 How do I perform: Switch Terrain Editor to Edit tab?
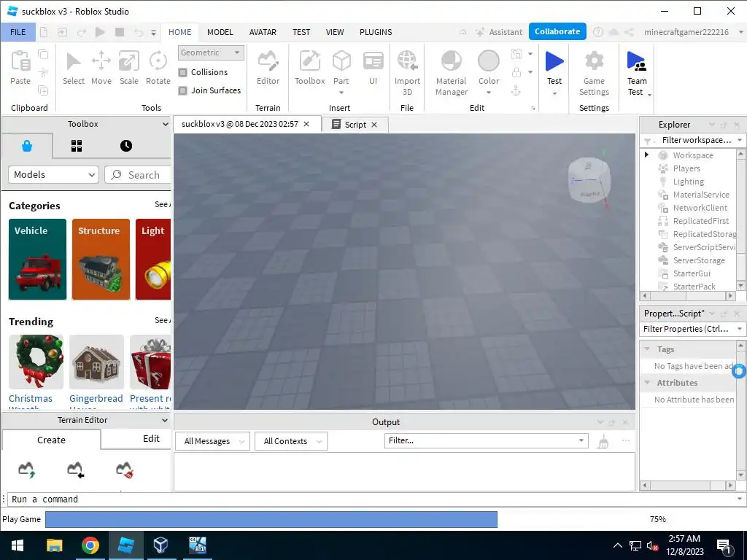(x=151, y=438)
